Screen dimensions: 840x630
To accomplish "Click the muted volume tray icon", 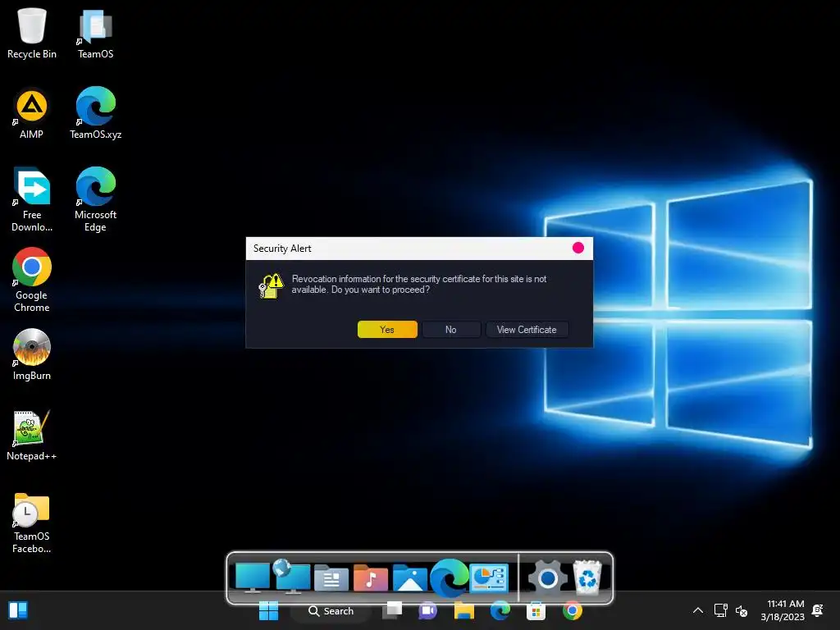I will 742,610.
